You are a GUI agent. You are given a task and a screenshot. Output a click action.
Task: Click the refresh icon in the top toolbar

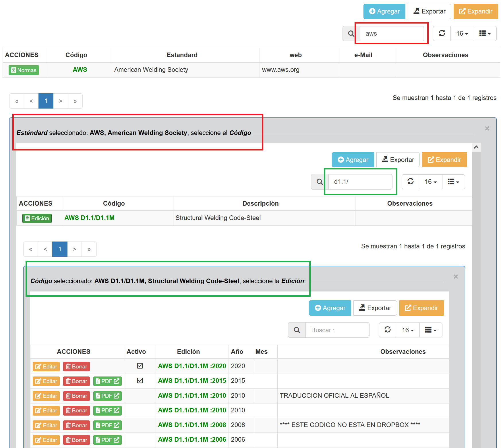442,33
